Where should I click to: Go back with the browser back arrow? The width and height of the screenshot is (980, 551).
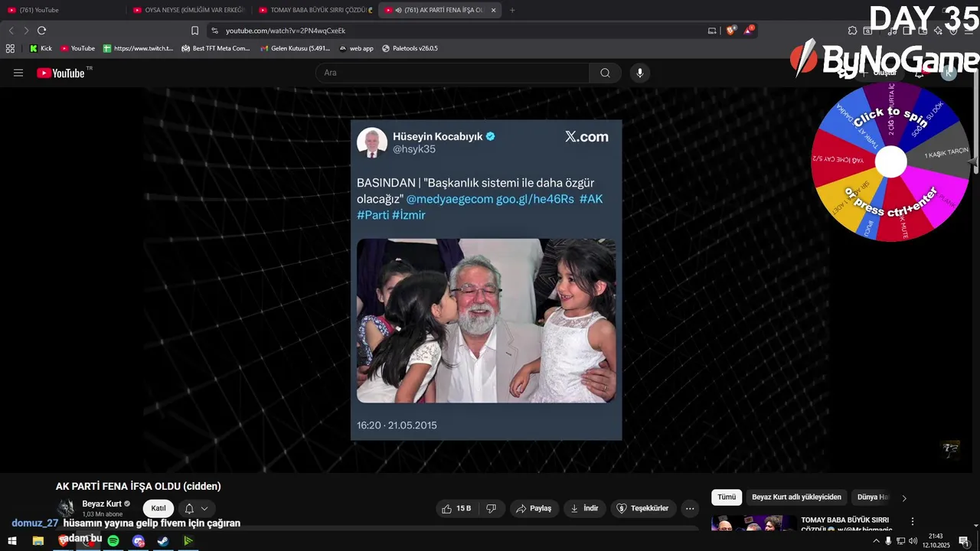coord(11,31)
